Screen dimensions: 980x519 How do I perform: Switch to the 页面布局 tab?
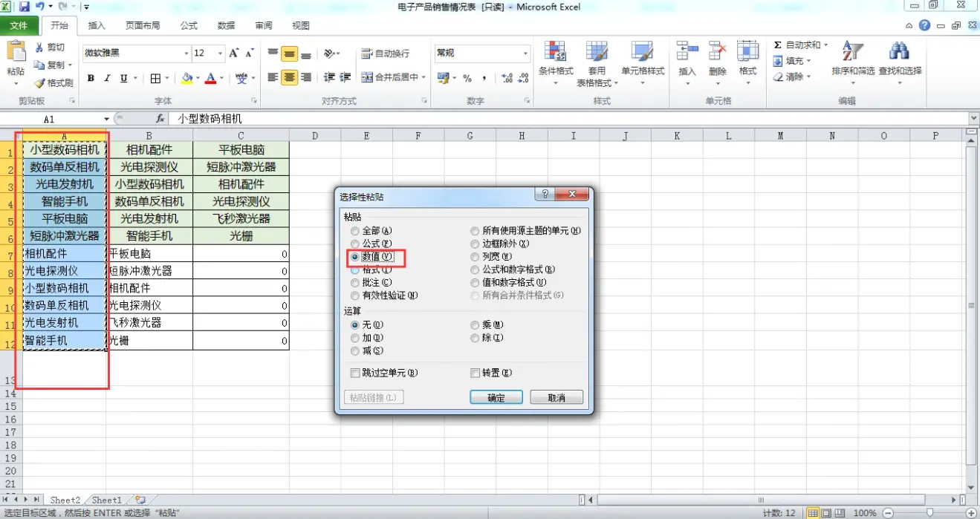pos(143,25)
